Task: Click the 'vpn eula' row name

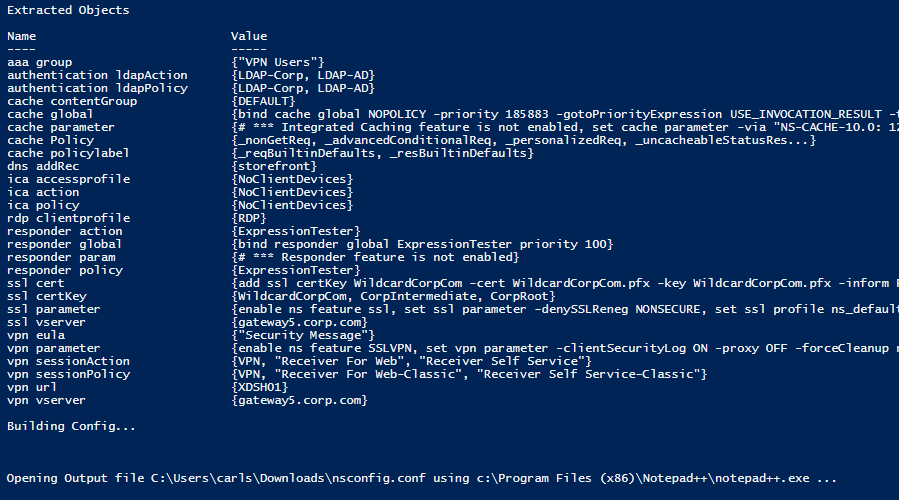Action: point(36,335)
